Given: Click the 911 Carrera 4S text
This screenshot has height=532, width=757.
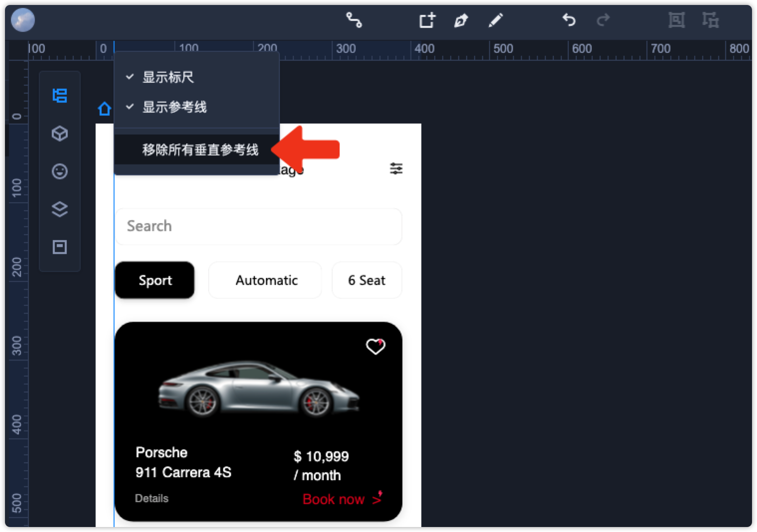Looking at the screenshot, I should pos(184,472).
